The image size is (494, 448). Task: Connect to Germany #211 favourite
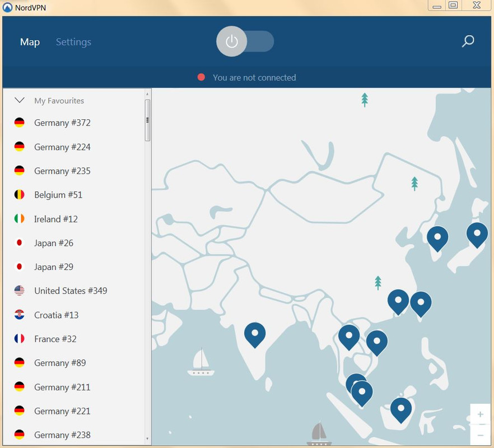pos(73,387)
